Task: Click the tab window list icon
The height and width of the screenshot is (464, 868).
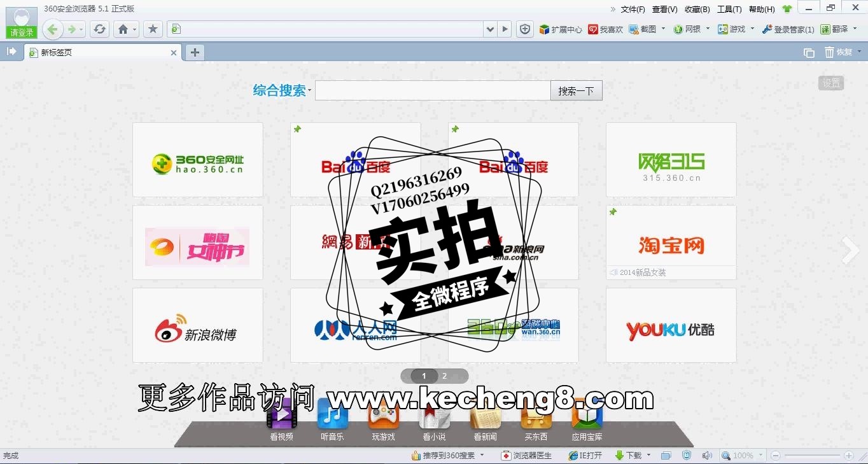Action: 809,52
